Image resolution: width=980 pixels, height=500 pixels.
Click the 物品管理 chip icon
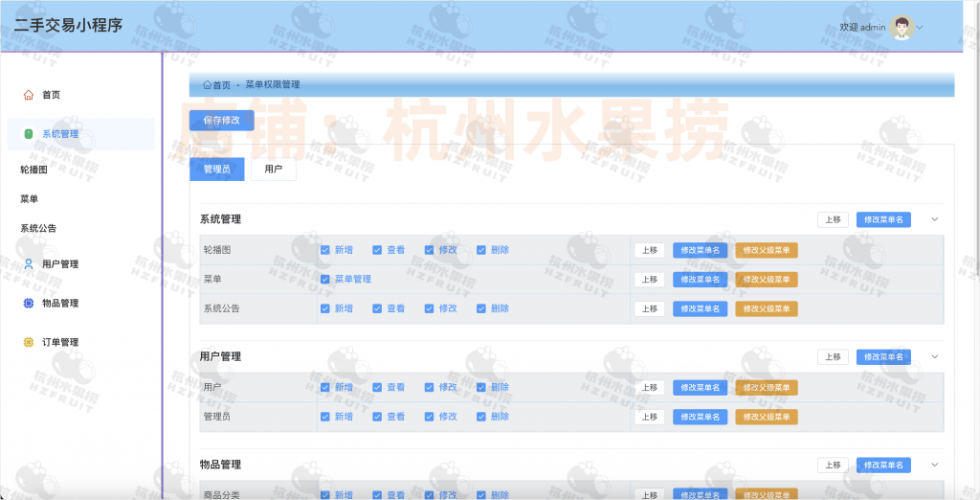click(x=28, y=304)
